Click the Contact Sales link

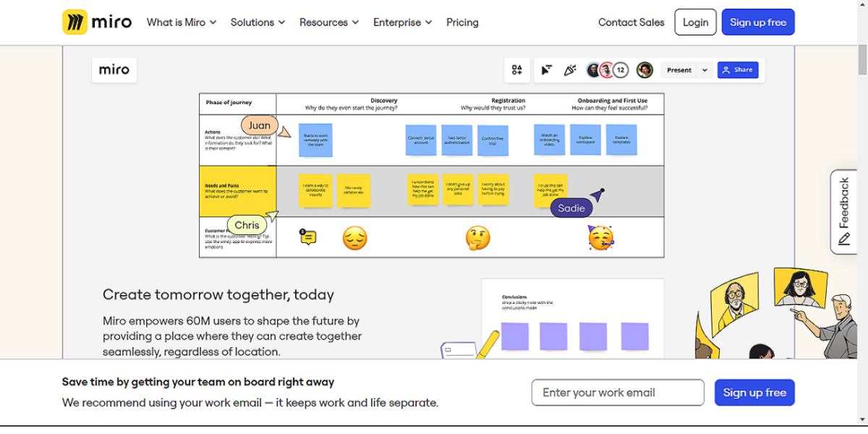click(x=631, y=22)
